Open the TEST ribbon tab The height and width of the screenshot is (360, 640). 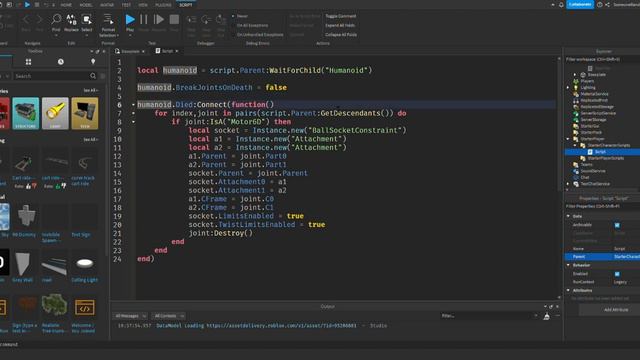click(x=126, y=5)
